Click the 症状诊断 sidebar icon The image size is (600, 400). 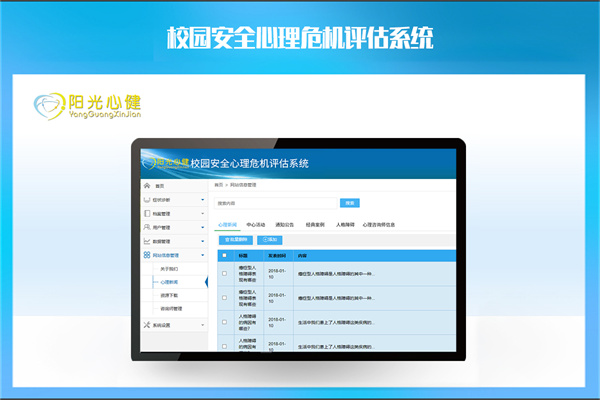147,200
